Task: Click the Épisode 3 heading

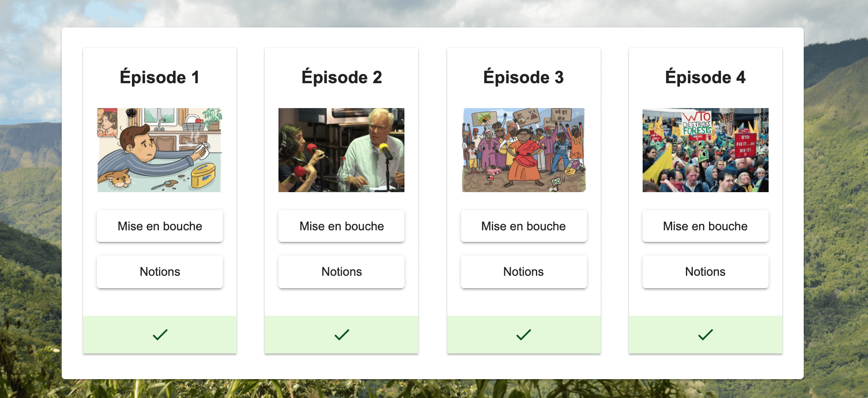Action: pos(524,77)
